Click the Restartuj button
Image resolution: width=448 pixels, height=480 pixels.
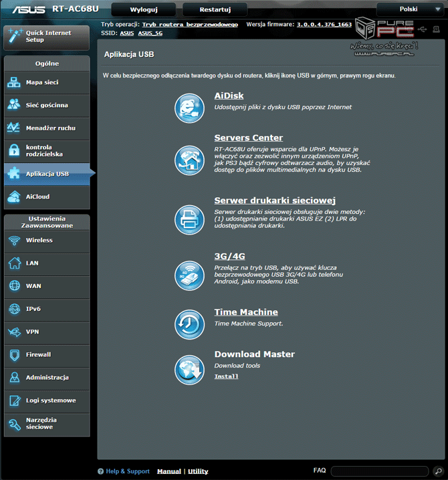click(215, 9)
